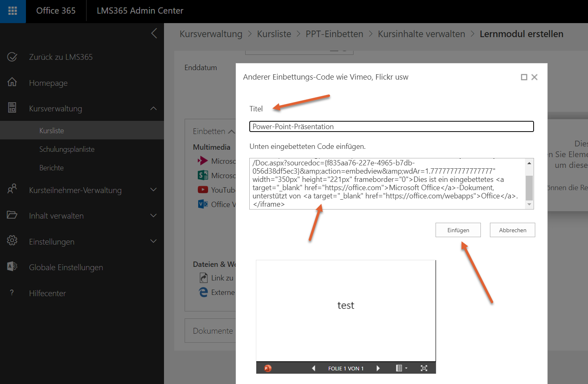Click the Einfügen button
Screen dimensions: 588x384
click(458, 230)
